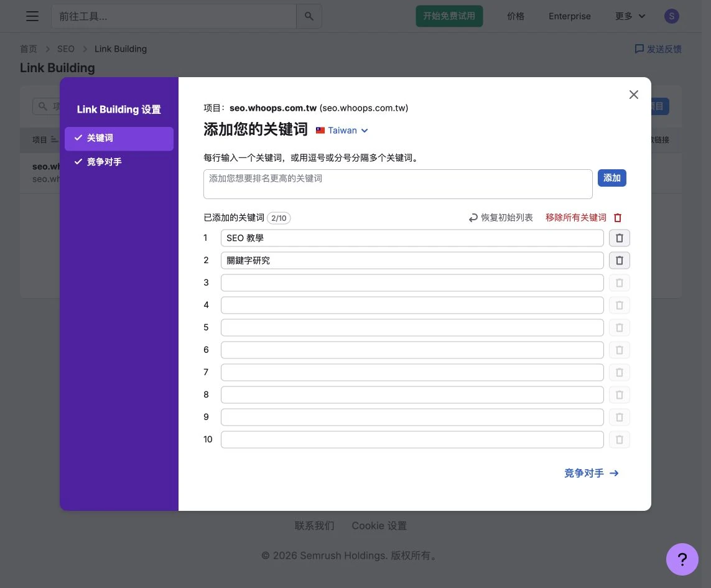Edit keyword field containing 'SEO 教學'
This screenshot has width=711, height=588.
(x=412, y=238)
